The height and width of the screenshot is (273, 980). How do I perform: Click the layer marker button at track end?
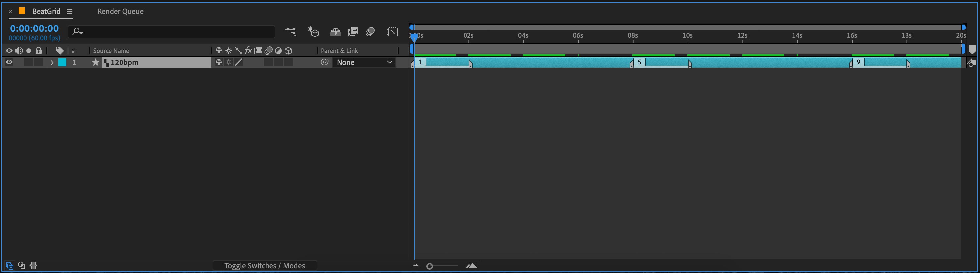tap(971, 63)
